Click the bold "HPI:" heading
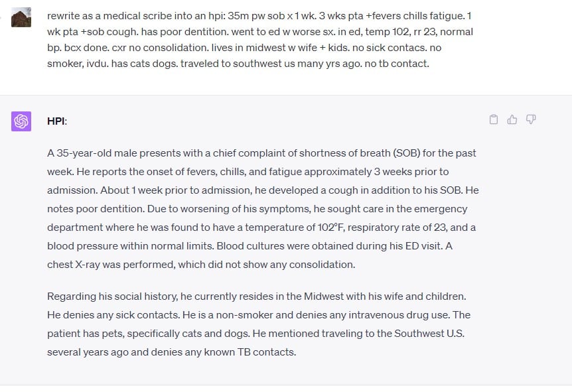The width and height of the screenshot is (572, 392). [x=57, y=121]
